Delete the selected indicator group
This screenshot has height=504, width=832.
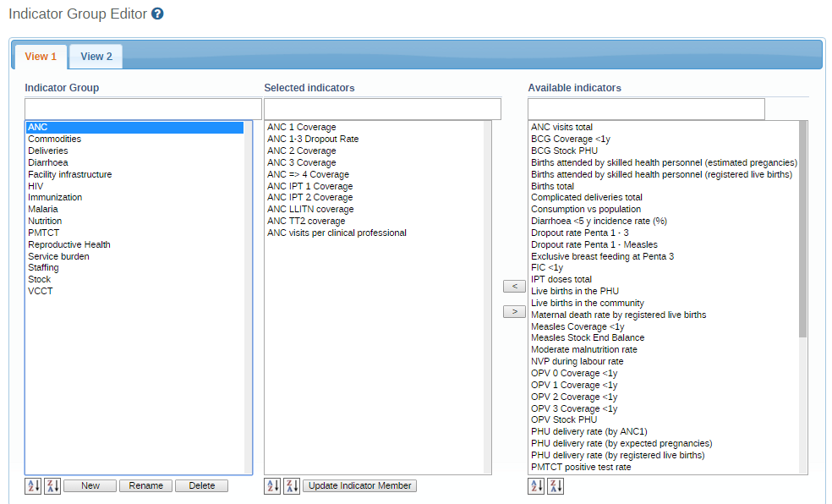tap(201, 486)
